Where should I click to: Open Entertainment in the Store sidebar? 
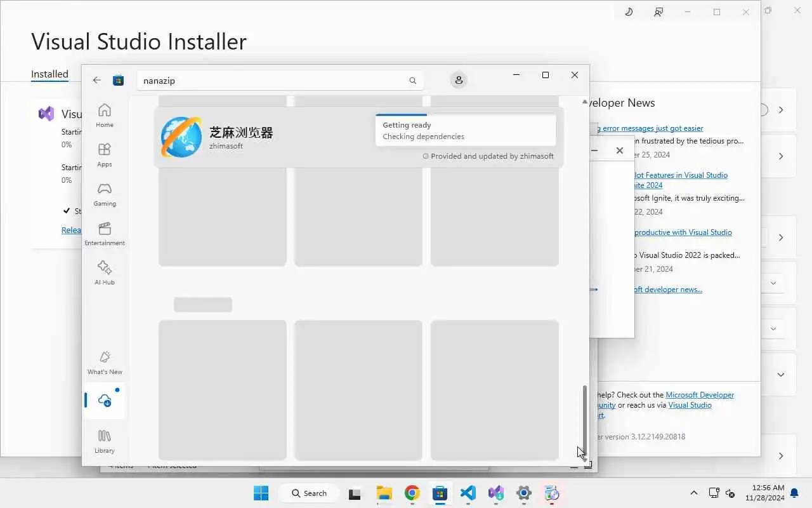(x=105, y=234)
